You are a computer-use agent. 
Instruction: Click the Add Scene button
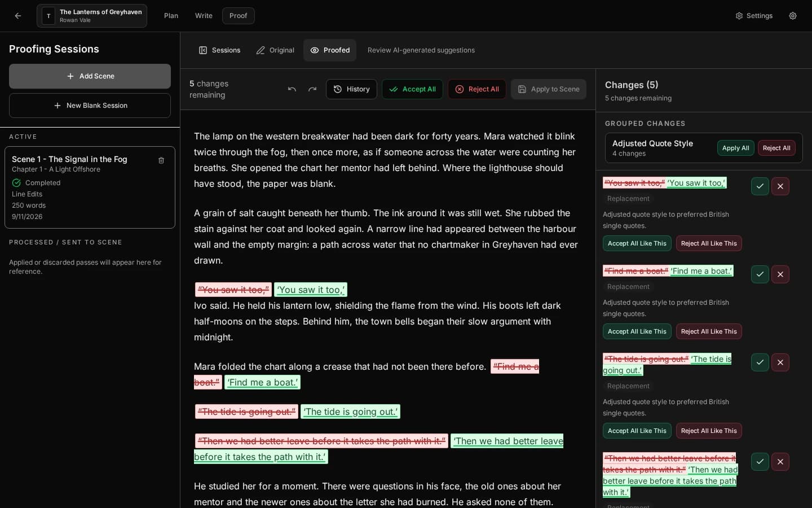(x=90, y=76)
